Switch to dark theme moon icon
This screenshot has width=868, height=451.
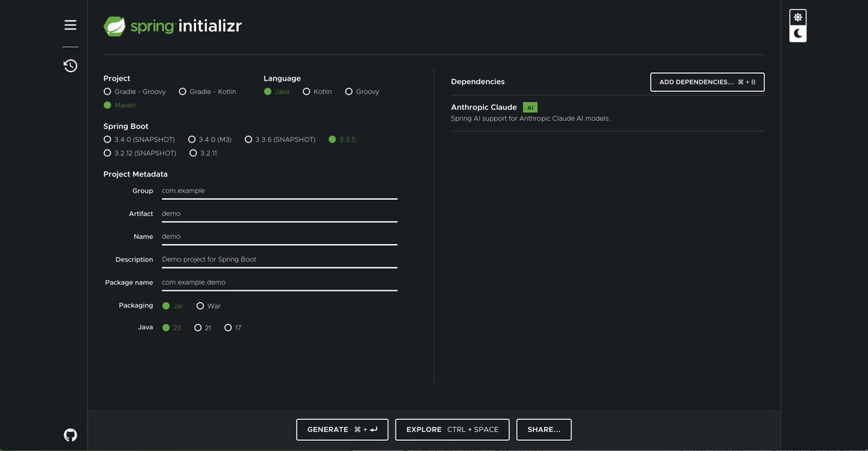point(798,34)
